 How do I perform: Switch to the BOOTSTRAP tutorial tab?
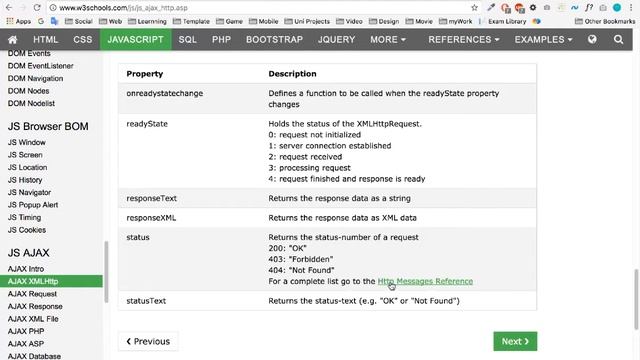274,40
